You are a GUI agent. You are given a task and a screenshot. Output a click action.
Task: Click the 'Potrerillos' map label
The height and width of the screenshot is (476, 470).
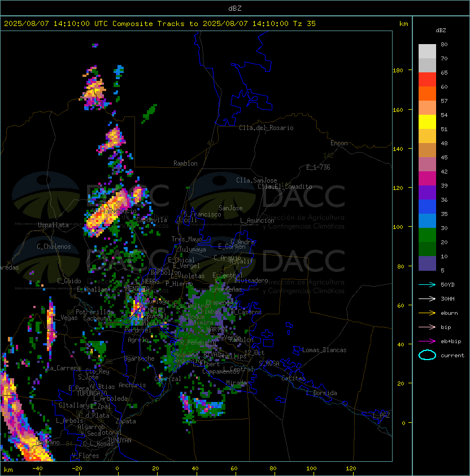point(94,312)
